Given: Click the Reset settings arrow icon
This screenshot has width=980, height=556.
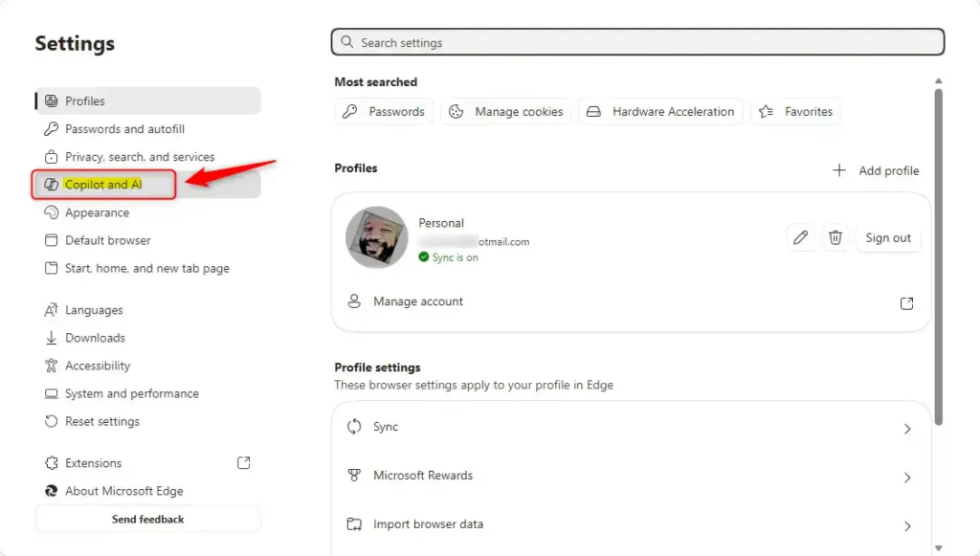Looking at the screenshot, I should click(52, 422).
